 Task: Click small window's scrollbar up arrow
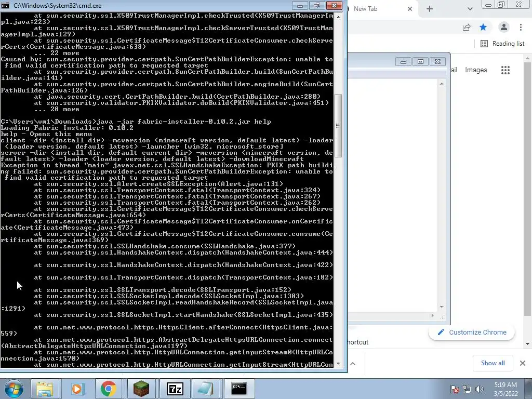(442, 84)
